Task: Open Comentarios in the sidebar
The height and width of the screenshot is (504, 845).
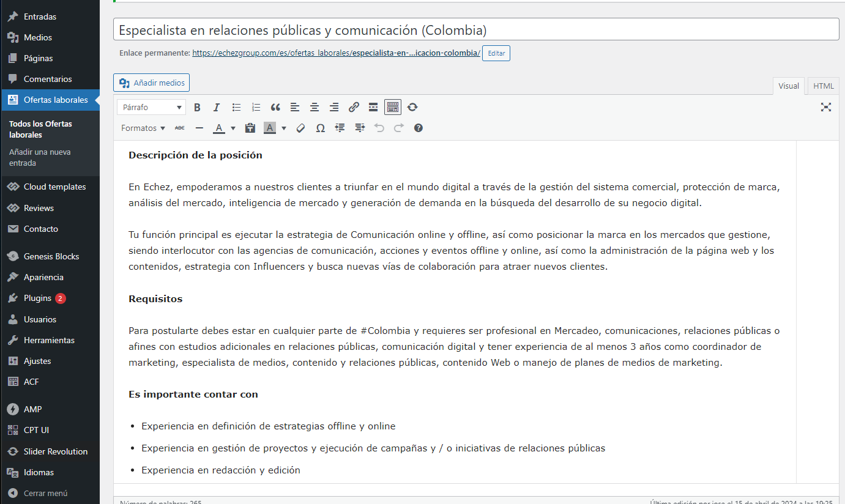Action: pyautogui.click(x=50, y=79)
